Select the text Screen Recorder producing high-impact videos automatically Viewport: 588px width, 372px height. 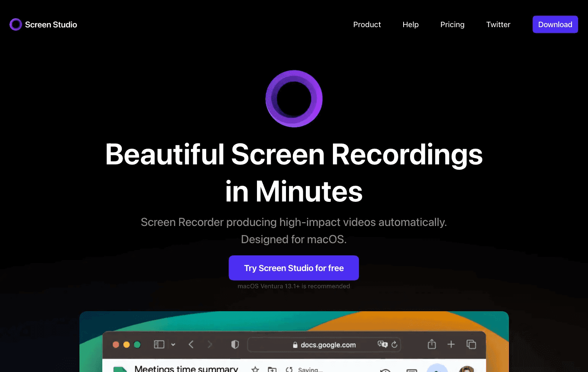pyautogui.click(x=294, y=222)
